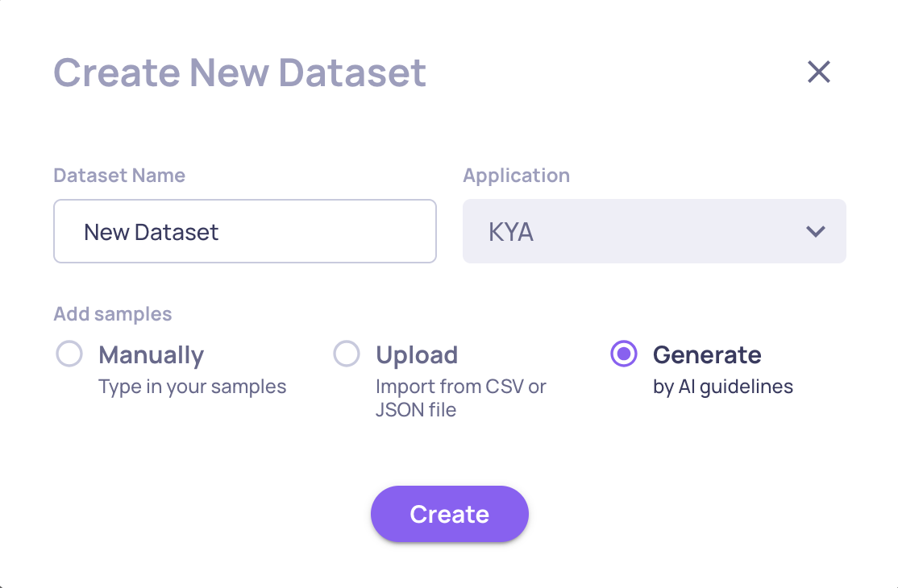Select the Manually radio button

(x=69, y=354)
